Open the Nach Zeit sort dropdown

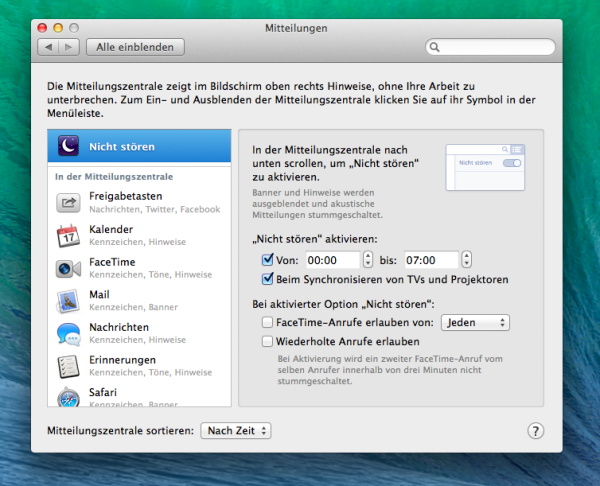coord(236,431)
